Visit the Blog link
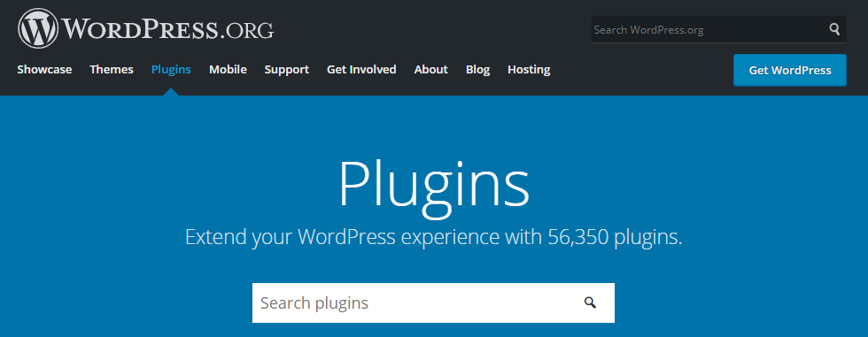Image resolution: width=868 pixels, height=337 pixels. (477, 70)
